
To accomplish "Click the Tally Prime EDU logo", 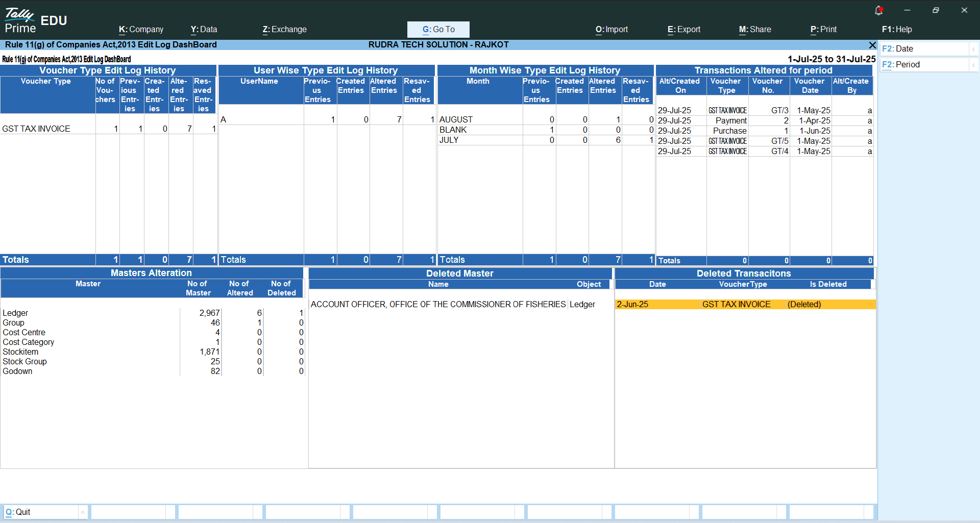I will coord(36,21).
